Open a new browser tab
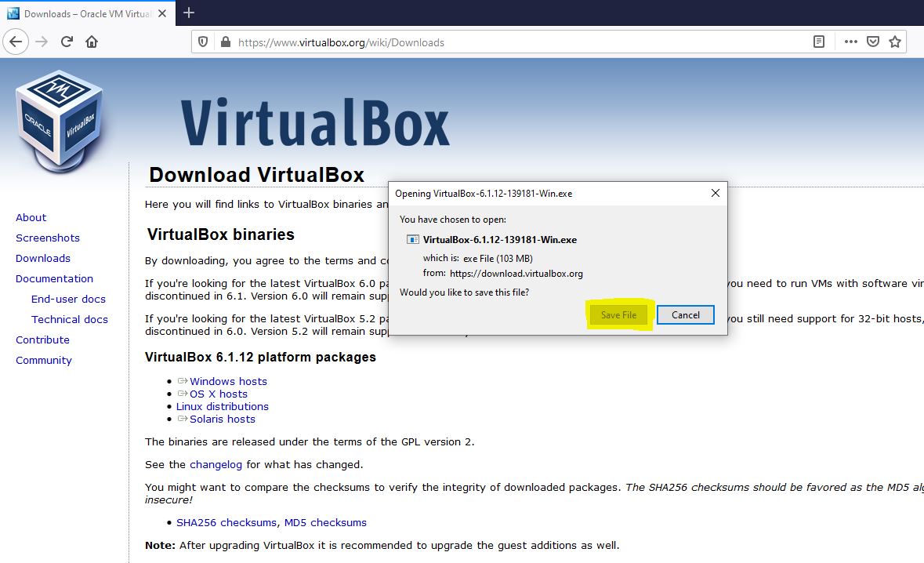This screenshot has height=563, width=924. pyautogui.click(x=188, y=13)
